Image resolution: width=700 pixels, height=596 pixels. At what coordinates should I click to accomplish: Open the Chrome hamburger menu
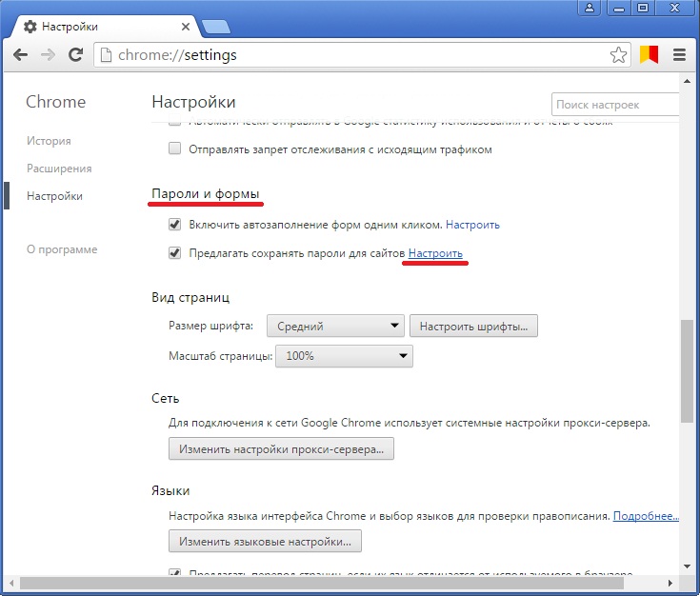[679, 55]
